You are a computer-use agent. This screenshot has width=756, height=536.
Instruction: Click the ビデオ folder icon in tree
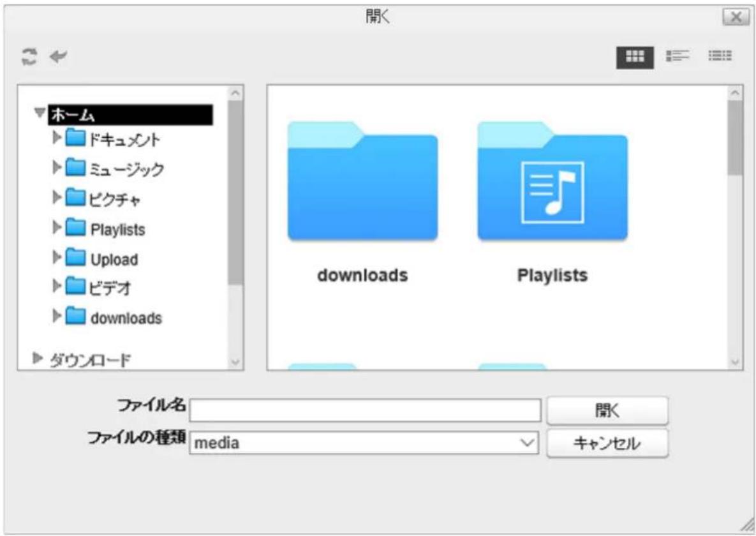tap(75, 287)
